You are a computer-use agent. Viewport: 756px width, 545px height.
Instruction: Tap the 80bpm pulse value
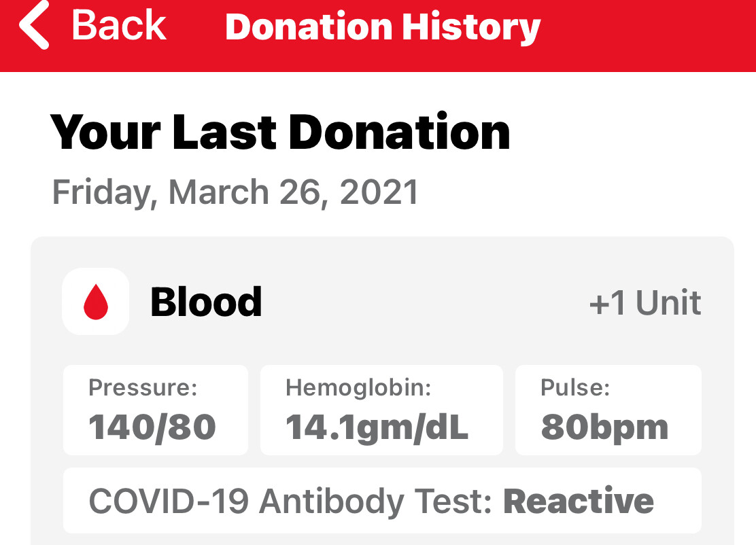coord(604,427)
